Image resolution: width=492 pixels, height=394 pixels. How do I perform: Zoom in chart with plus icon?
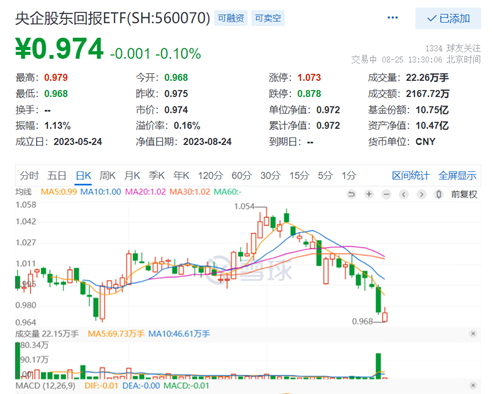369,194
